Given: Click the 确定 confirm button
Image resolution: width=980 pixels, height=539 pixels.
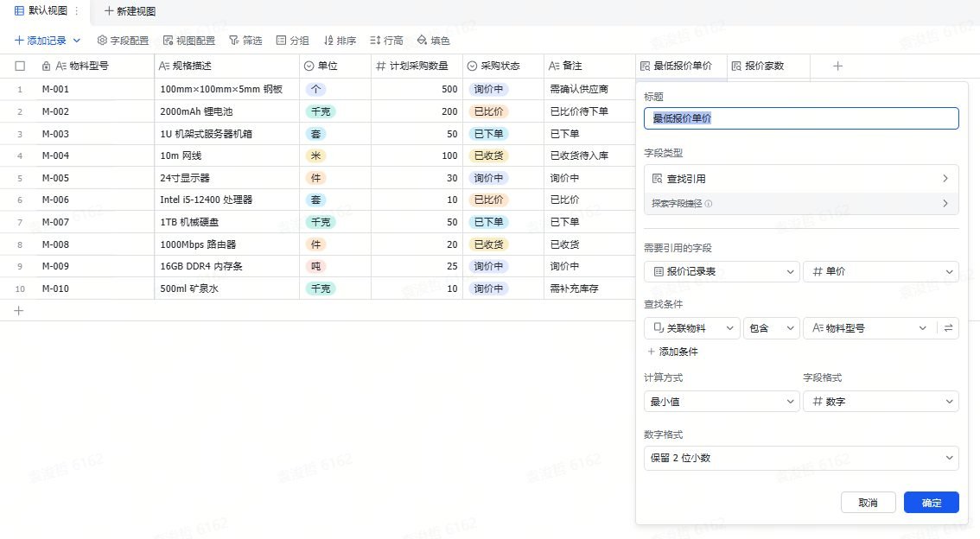Looking at the screenshot, I should point(932,503).
